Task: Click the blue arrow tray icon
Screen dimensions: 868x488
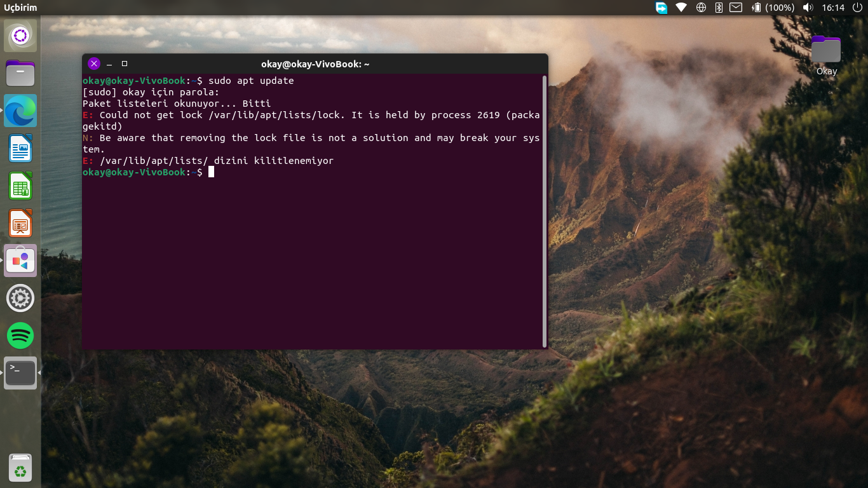Action: (x=661, y=8)
